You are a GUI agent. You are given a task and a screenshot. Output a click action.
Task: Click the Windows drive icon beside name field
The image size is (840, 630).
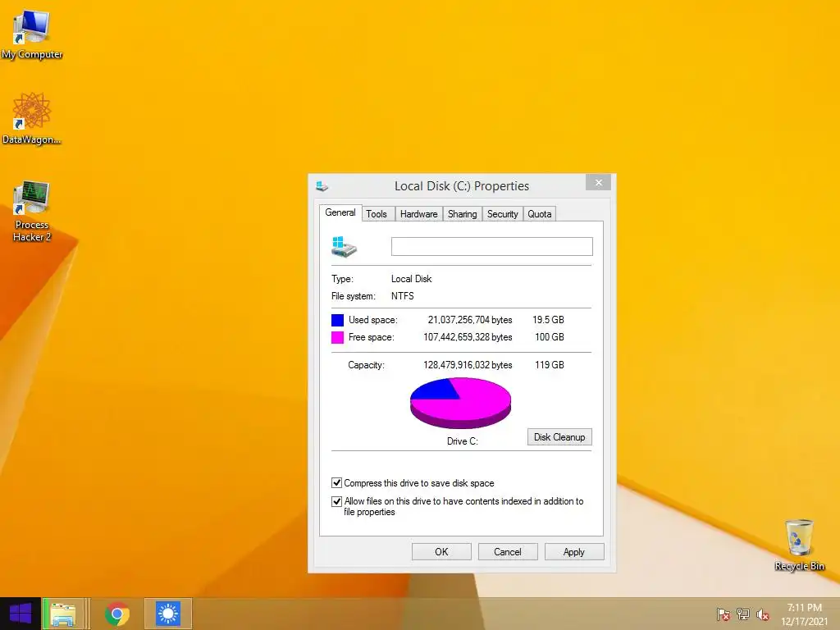344,247
